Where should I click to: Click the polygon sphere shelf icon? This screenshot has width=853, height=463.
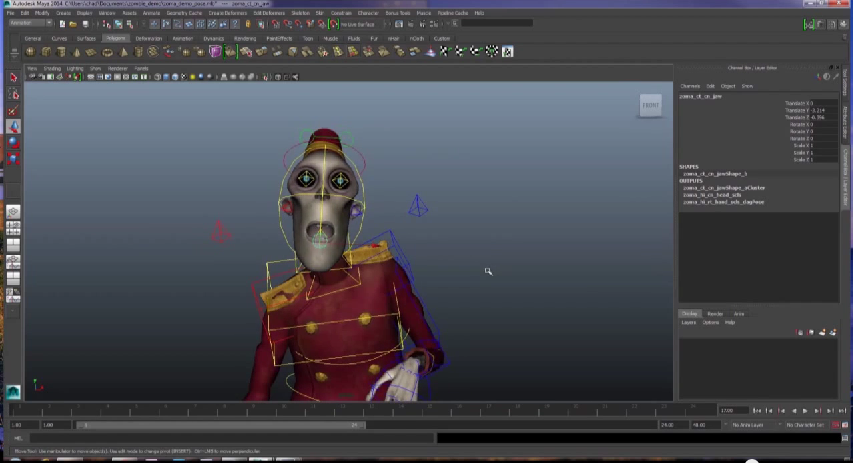tap(31, 51)
